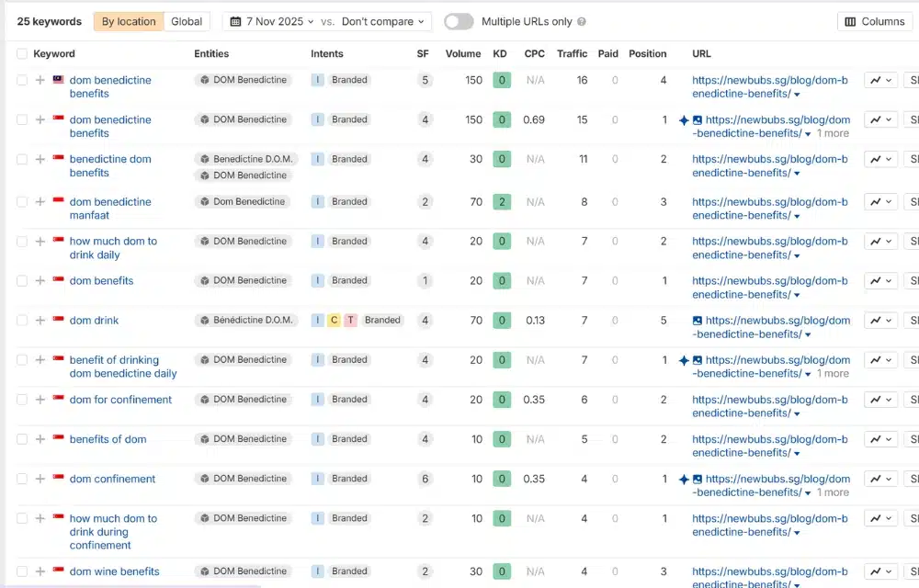Click AI overview sparkle icon in 'dom confinement' row
The width and height of the screenshot is (919, 588).
[684, 479]
